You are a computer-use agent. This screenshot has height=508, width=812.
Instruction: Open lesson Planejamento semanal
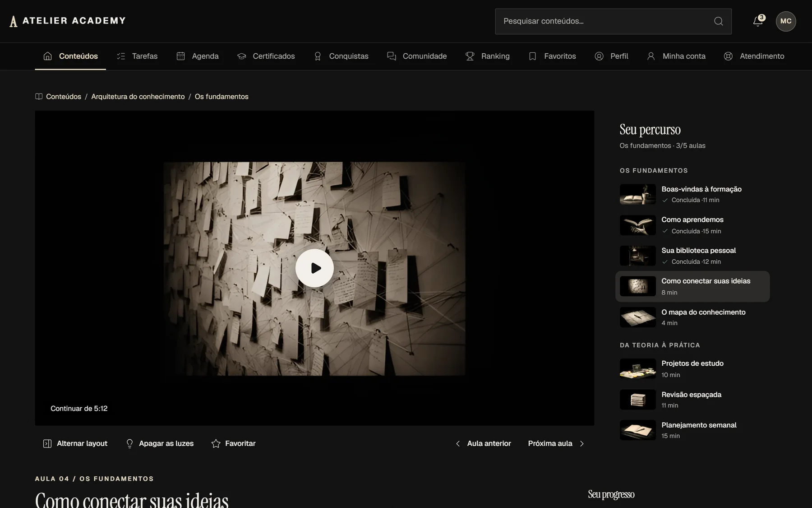692,430
